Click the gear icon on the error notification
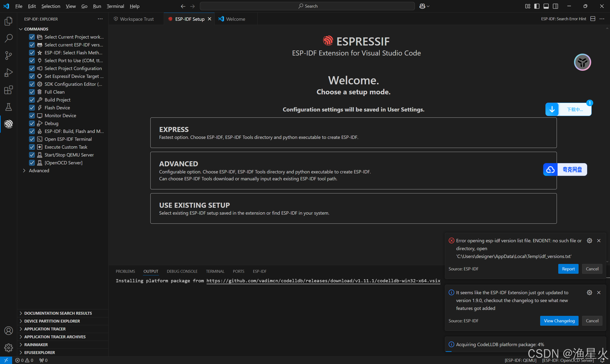The height and width of the screenshot is (364, 610). coord(590,241)
